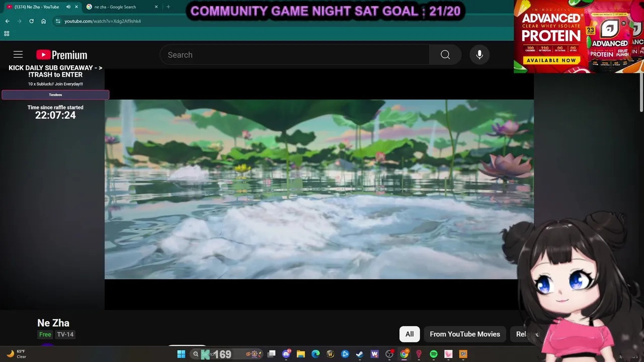The width and height of the screenshot is (644, 362).
Task: Open the Windows Start menu
Action: coord(181,354)
